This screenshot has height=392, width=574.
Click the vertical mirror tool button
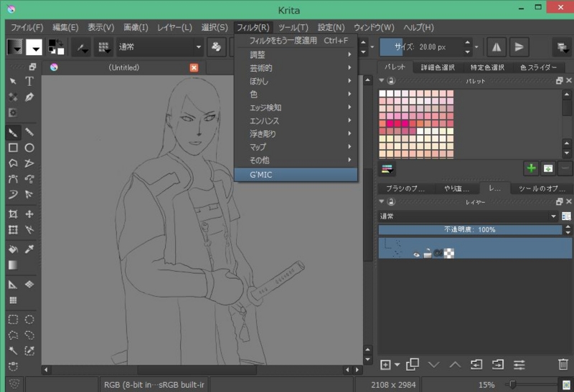pyautogui.click(x=519, y=47)
